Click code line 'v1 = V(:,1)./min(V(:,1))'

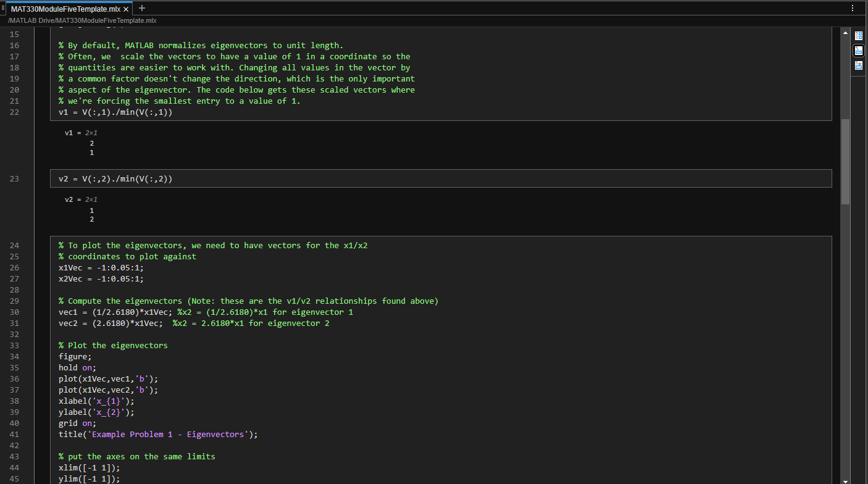pos(115,112)
